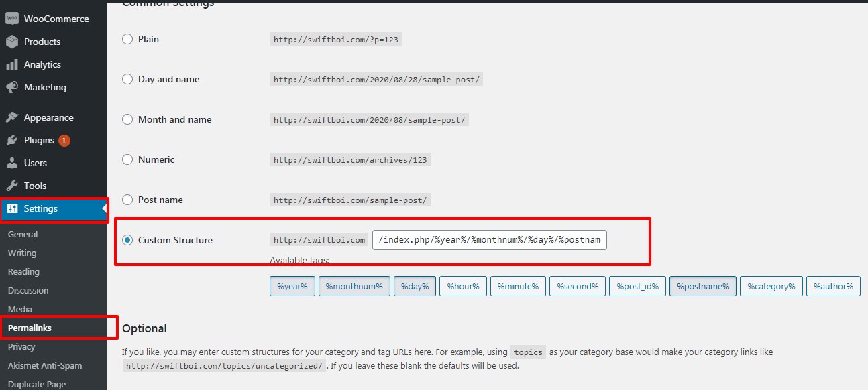The height and width of the screenshot is (390, 868).
Task: Select the Numeric permalink radio button
Action: [127, 159]
